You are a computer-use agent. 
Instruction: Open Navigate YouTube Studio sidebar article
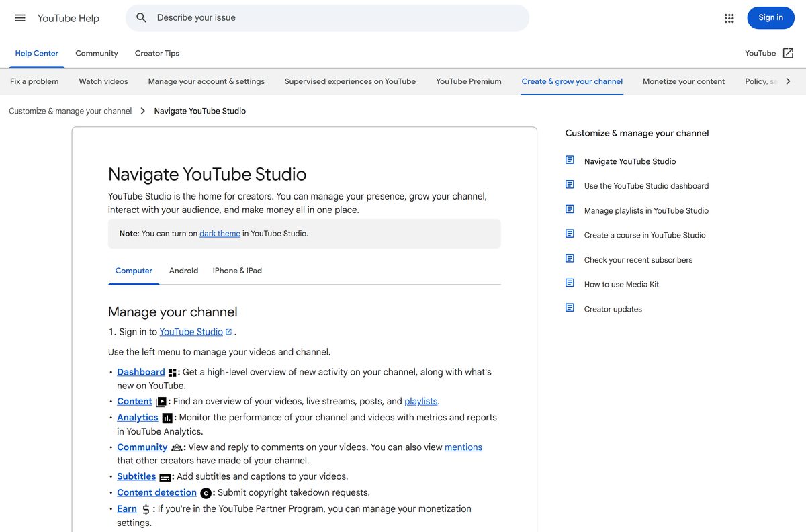630,161
